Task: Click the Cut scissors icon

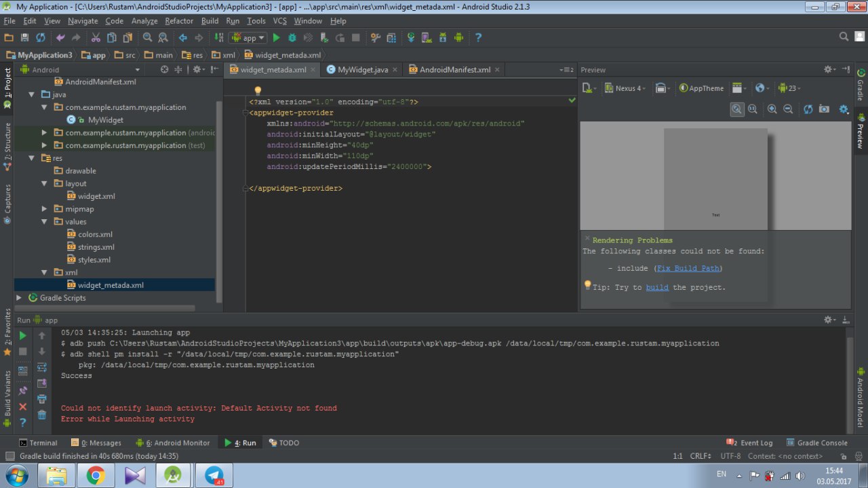Action: click(x=96, y=38)
